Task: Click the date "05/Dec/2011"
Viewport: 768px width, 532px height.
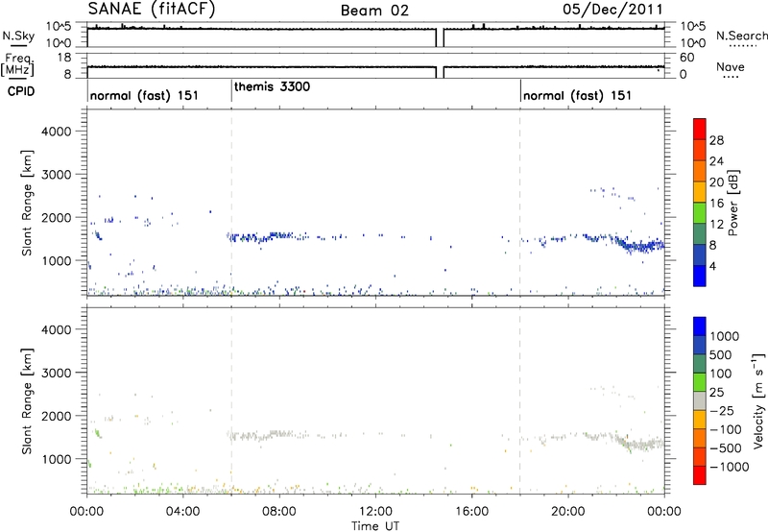Action: point(612,9)
